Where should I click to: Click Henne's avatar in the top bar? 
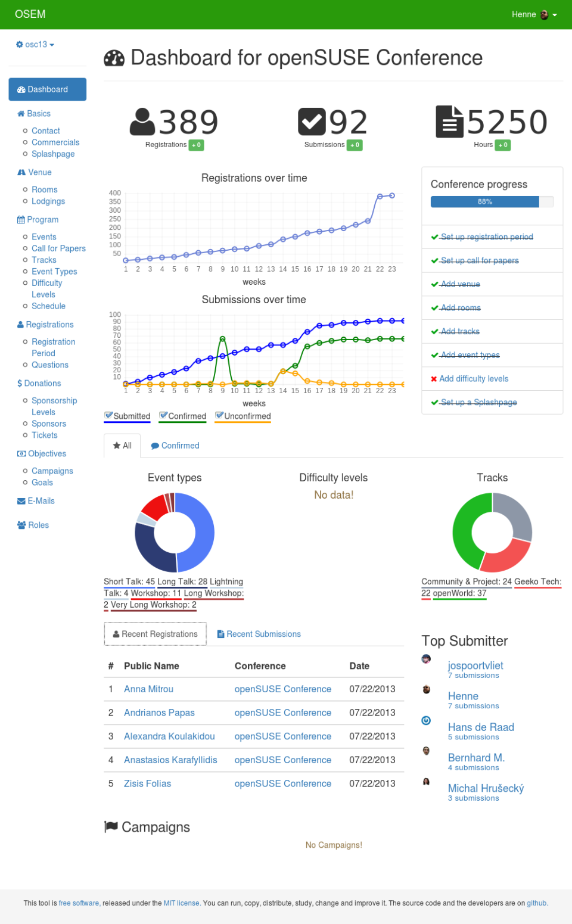[545, 15]
